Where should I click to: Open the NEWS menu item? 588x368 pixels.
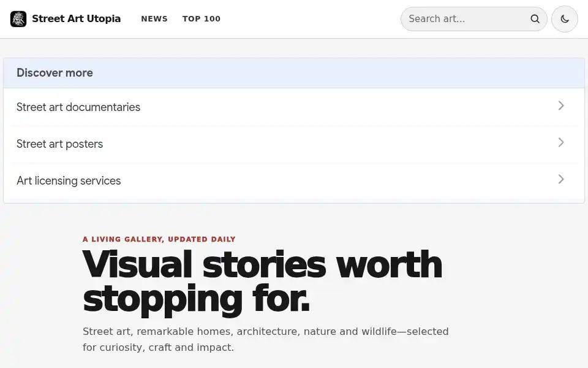pos(154,19)
